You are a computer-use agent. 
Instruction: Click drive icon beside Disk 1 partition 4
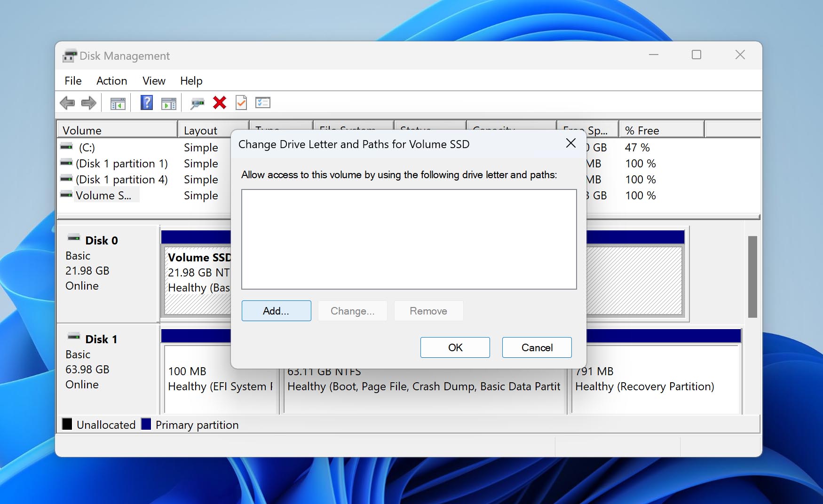(67, 179)
